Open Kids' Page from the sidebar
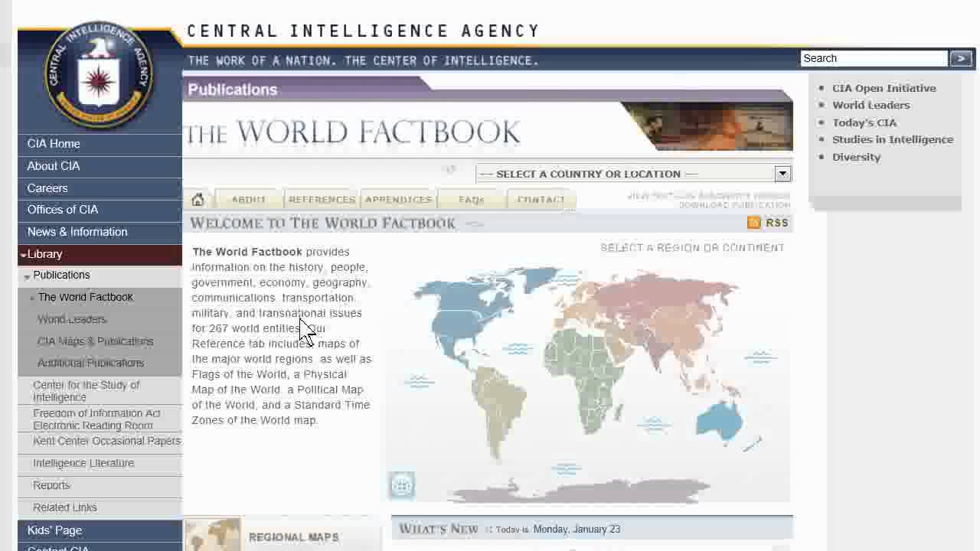This screenshot has height=551, width=980. click(x=54, y=530)
